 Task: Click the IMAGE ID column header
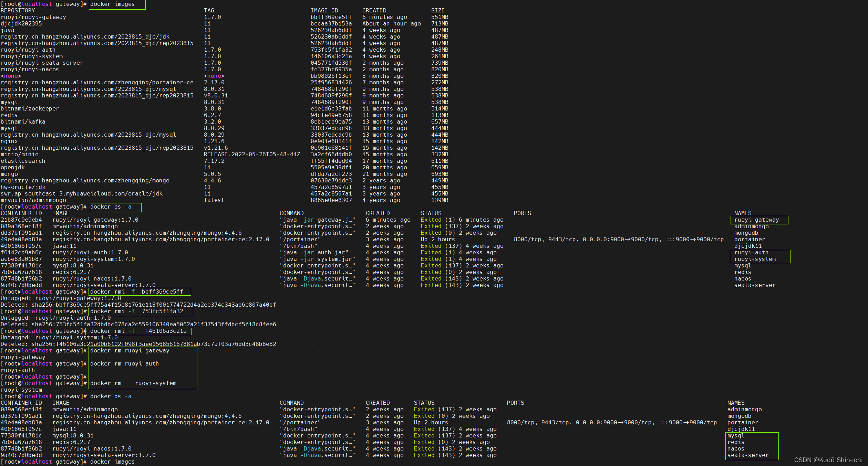(x=324, y=11)
